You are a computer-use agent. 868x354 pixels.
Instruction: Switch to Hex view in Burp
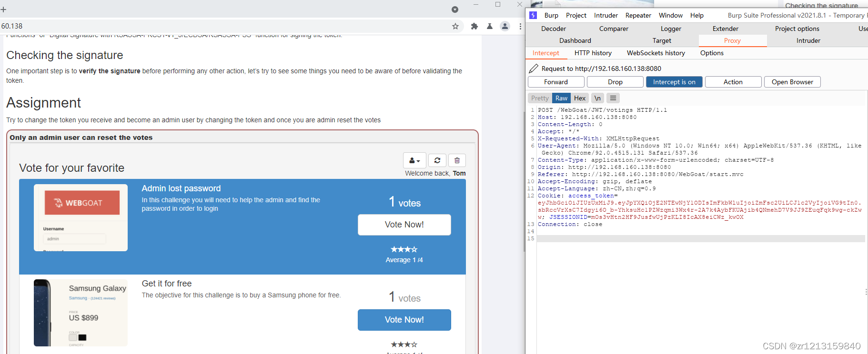(x=580, y=98)
